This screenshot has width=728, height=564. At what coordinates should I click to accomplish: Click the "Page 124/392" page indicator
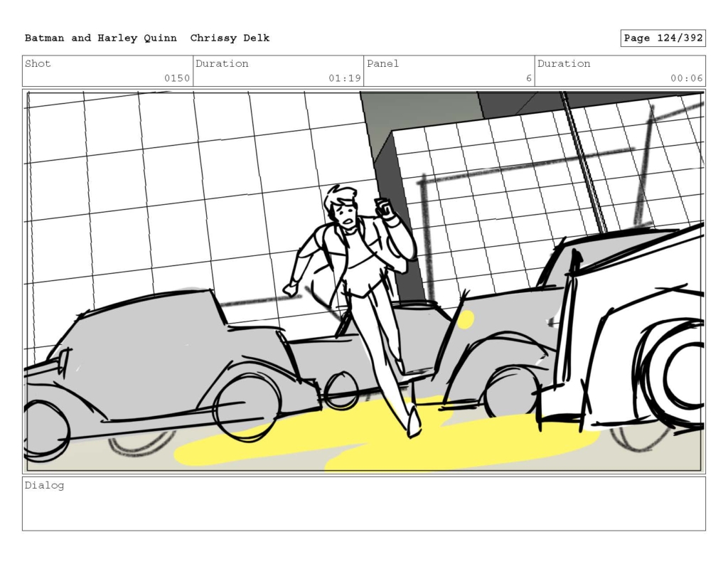coord(663,38)
